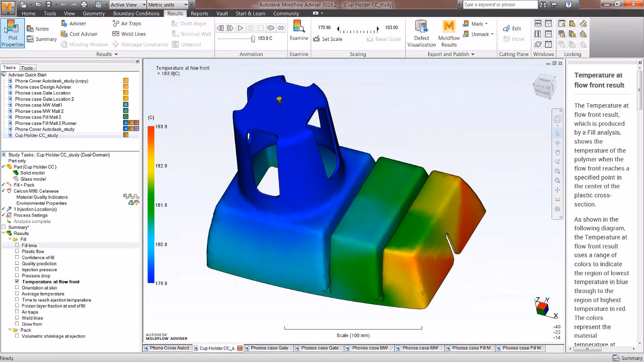Open Celcon M90: Celanese material

[36, 191]
